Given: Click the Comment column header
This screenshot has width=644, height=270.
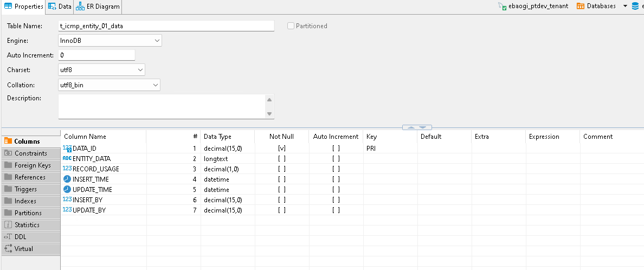Looking at the screenshot, I should 612,137.
